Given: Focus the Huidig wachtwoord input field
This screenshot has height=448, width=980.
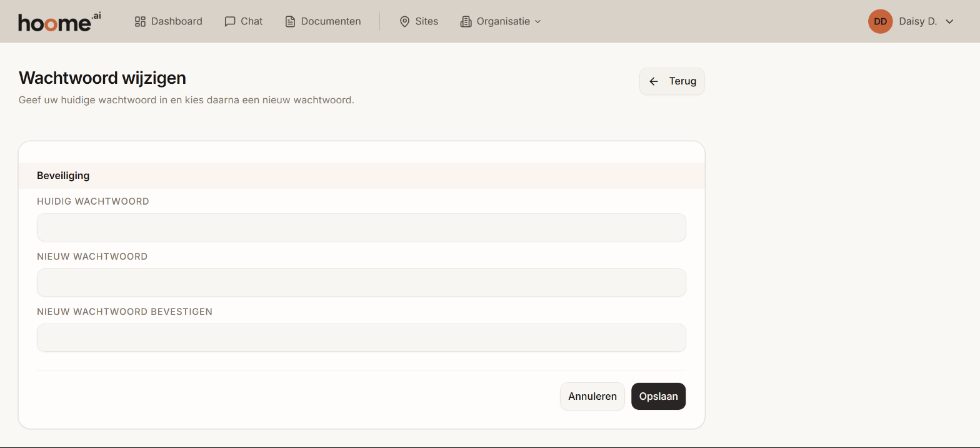Looking at the screenshot, I should tap(361, 228).
